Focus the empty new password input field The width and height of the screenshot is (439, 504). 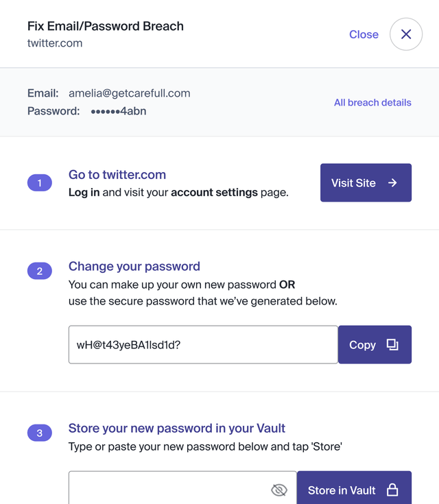(x=168, y=490)
